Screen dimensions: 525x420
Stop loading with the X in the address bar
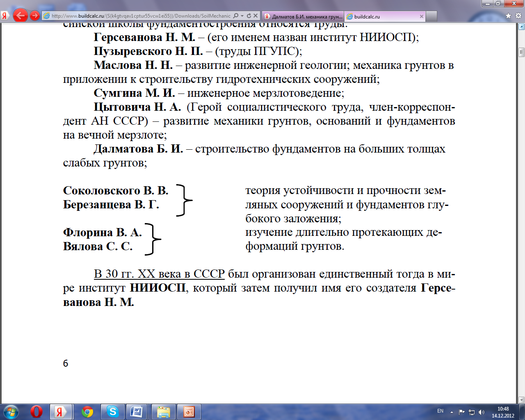[x=255, y=16]
